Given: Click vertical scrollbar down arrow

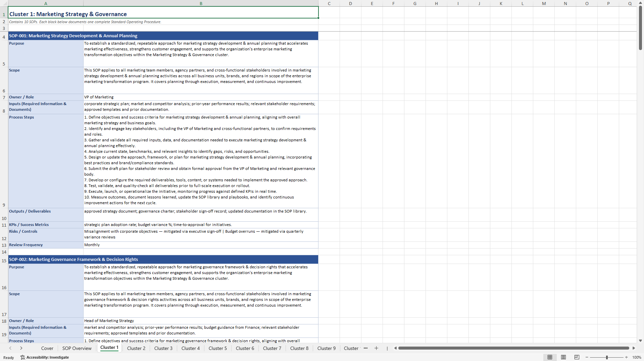Looking at the screenshot, I should (x=640, y=341).
